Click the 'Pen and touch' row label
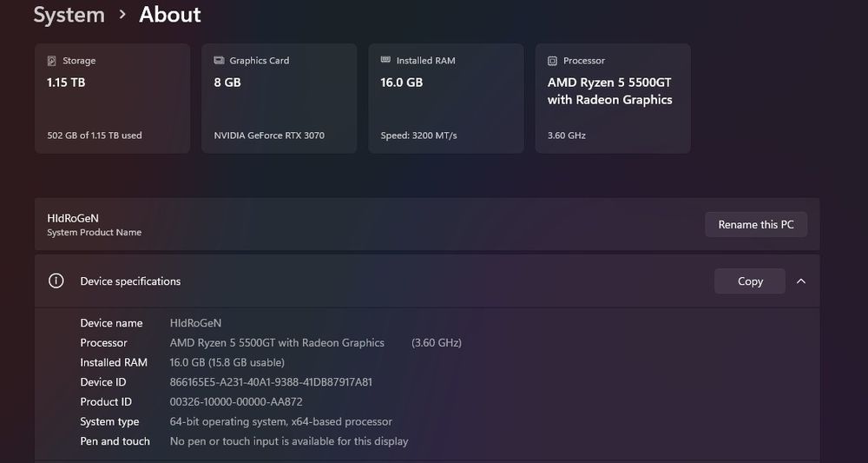The width and height of the screenshot is (868, 463). [115, 441]
